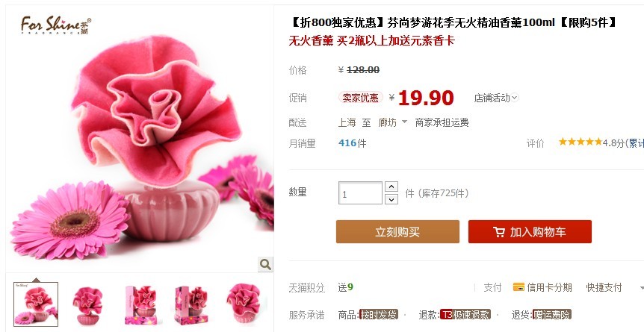Click the credit card installment icon
Image resolution: width=644 pixels, height=332 pixels.
tap(518, 286)
